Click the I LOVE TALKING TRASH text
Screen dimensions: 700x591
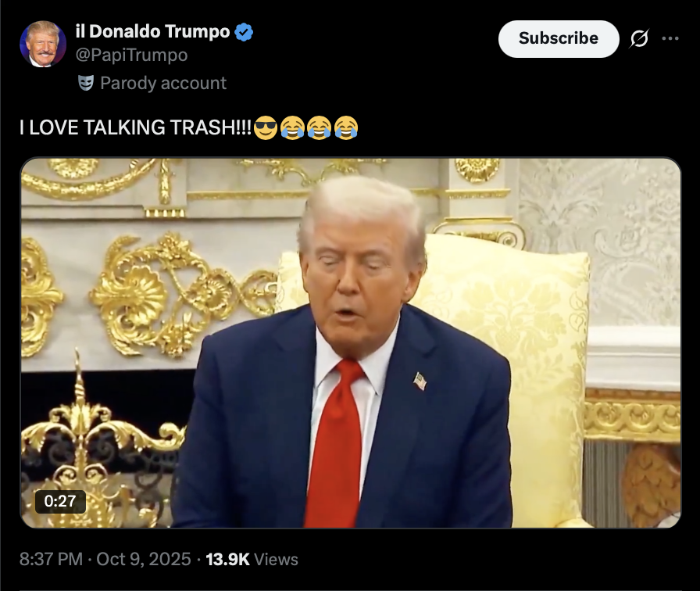coord(136,127)
